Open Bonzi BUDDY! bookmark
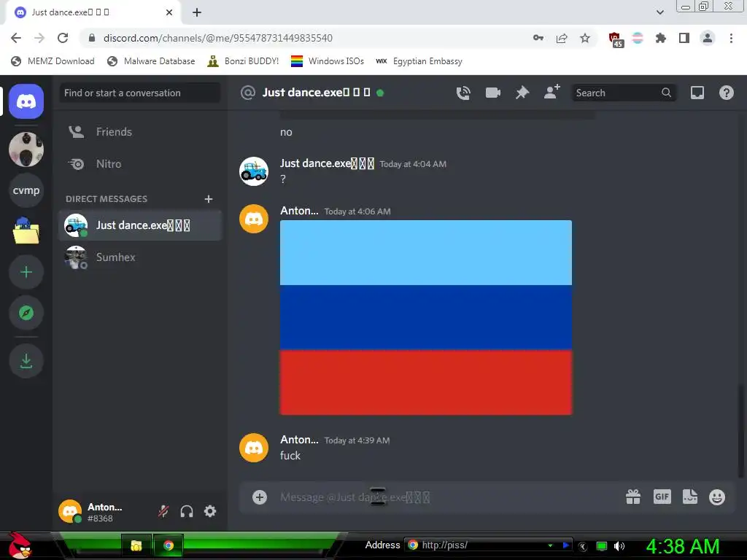Screen dimensions: 747x560 point(244,61)
